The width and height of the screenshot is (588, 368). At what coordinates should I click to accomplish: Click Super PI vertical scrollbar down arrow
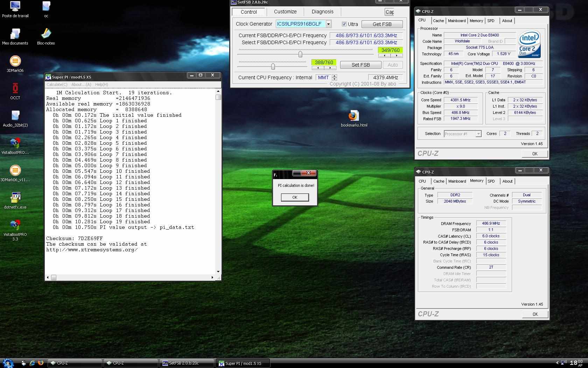point(218,272)
